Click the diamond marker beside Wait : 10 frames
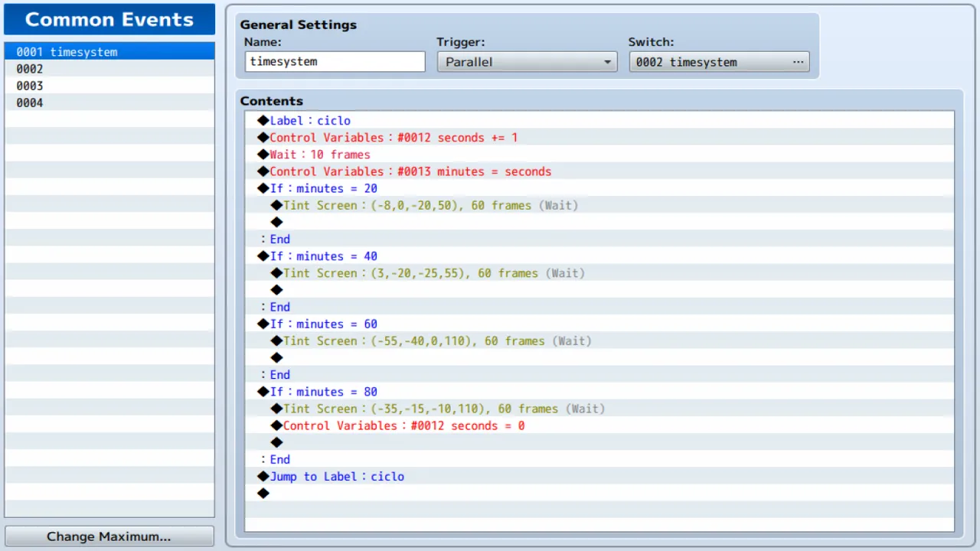The width and height of the screenshot is (980, 551). pyautogui.click(x=263, y=155)
